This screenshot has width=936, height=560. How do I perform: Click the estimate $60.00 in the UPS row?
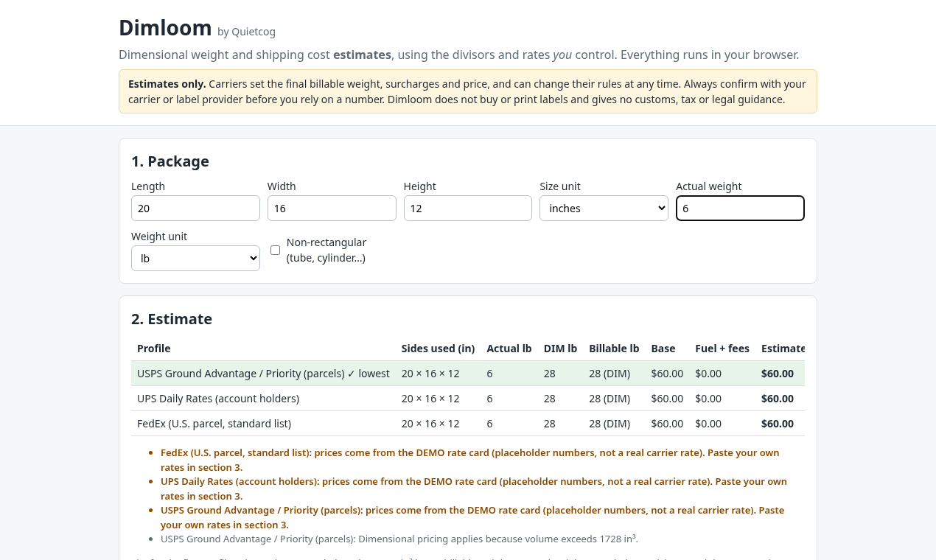[x=778, y=399]
